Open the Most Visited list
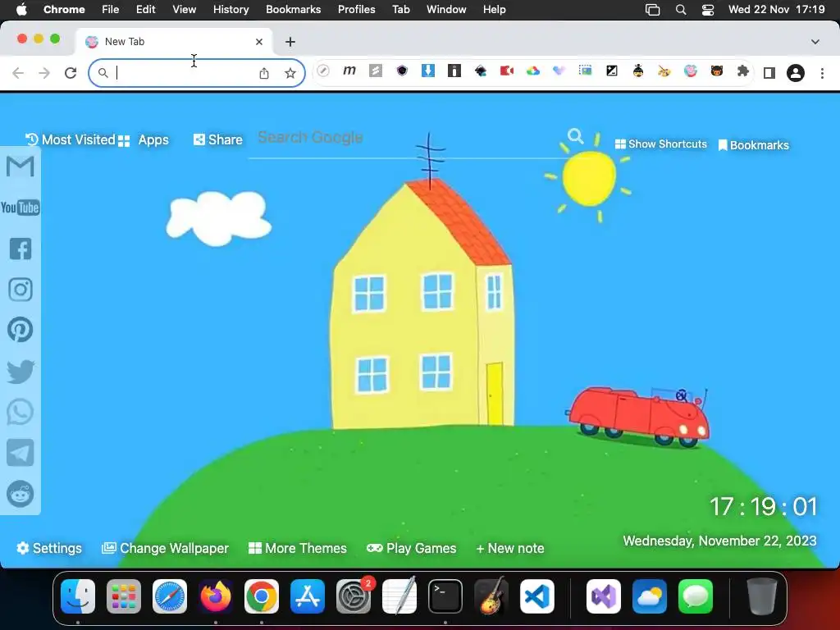The width and height of the screenshot is (840, 630). (x=71, y=139)
